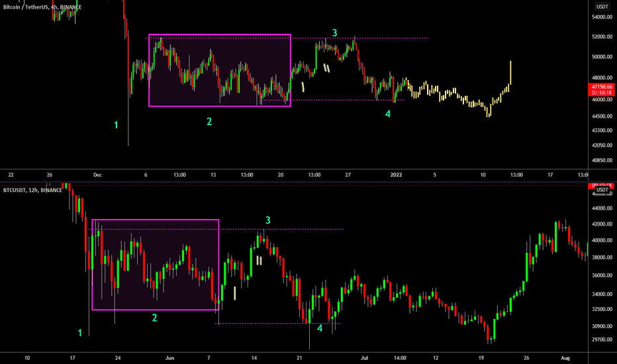Click the 44000.00 price label on the bottom chart
Viewport: 617px width, 364px height.
(x=602, y=208)
